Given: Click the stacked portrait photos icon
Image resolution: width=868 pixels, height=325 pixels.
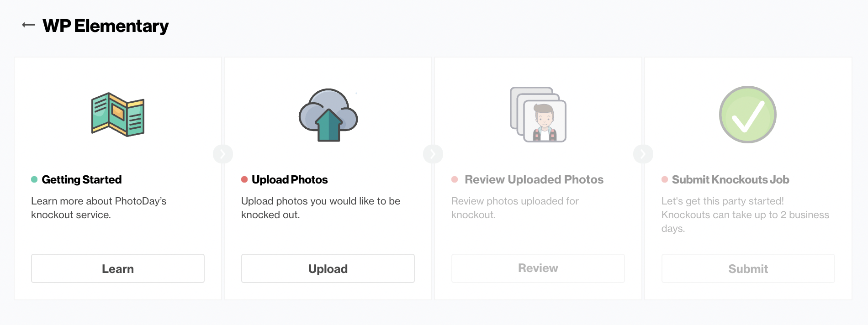Looking at the screenshot, I should [x=538, y=115].
